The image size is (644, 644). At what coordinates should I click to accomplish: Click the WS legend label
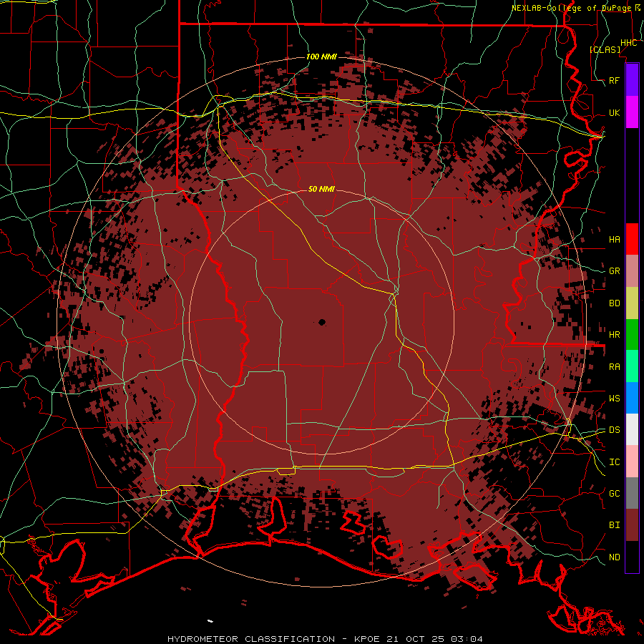pos(615,398)
